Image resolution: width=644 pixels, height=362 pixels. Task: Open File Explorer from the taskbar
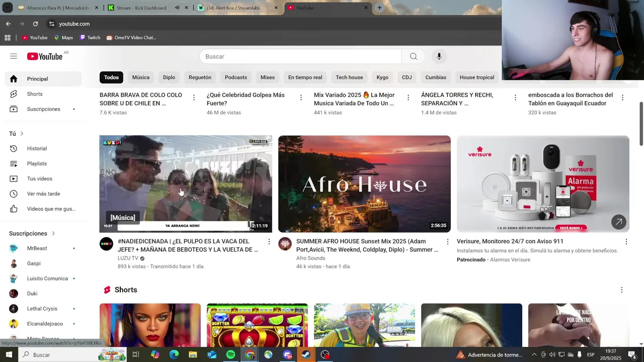pyautogui.click(x=193, y=355)
